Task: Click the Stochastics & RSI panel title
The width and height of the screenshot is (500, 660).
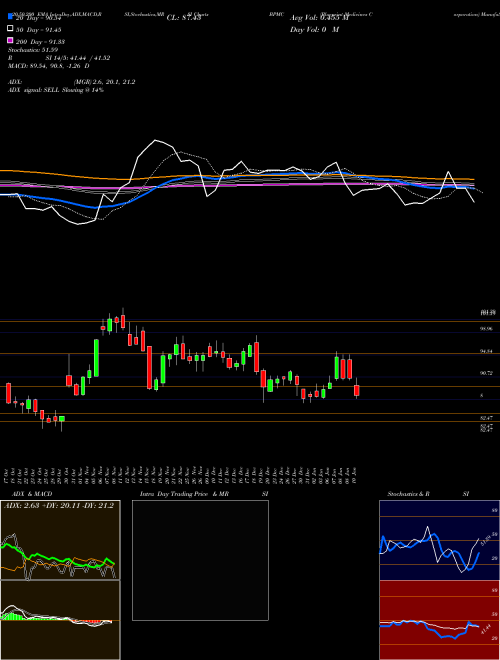Action: (428, 494)
